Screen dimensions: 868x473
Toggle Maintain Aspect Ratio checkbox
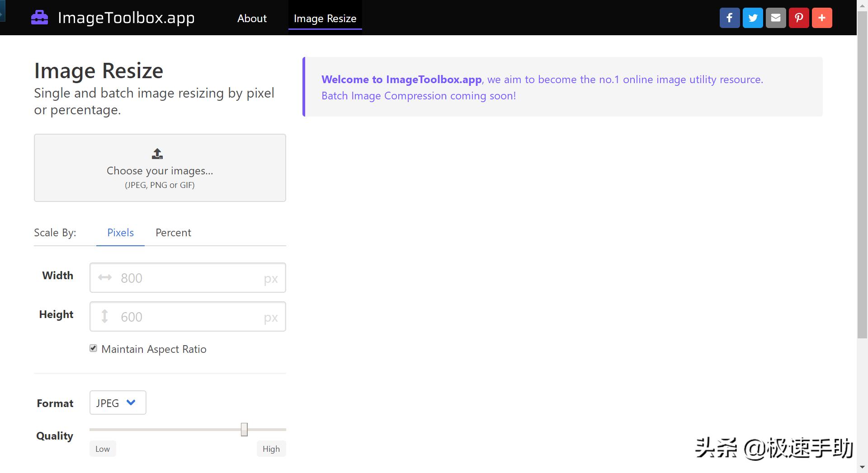point(94,348)
